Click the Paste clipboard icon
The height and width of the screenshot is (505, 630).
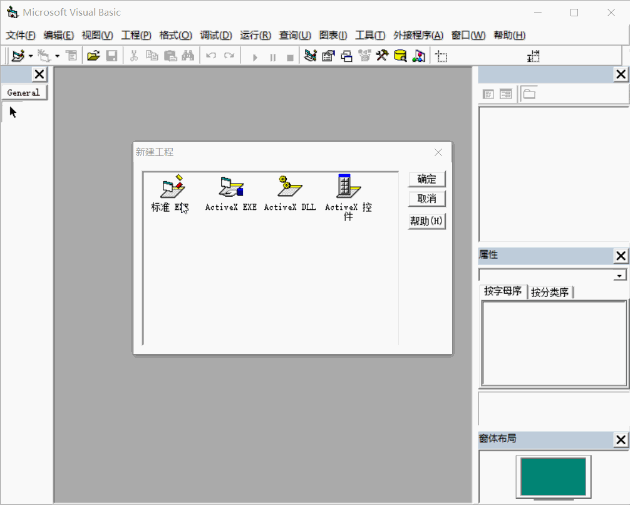click(x=170, y=56)
